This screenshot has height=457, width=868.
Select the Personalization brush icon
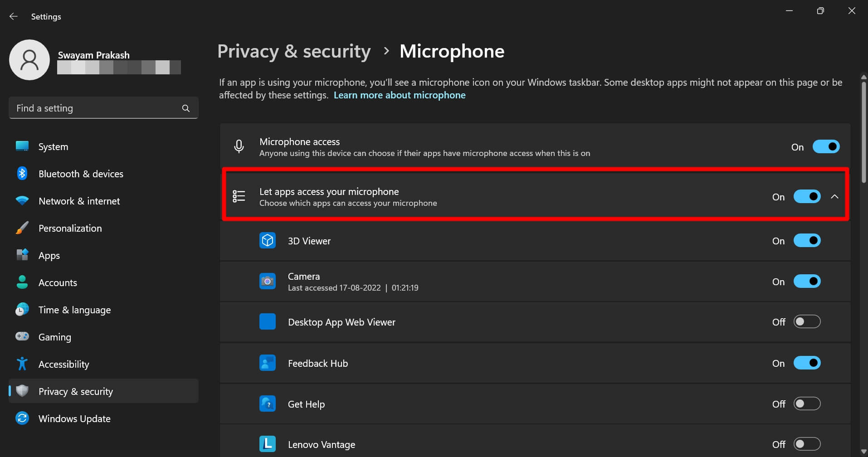click(22, 228)
